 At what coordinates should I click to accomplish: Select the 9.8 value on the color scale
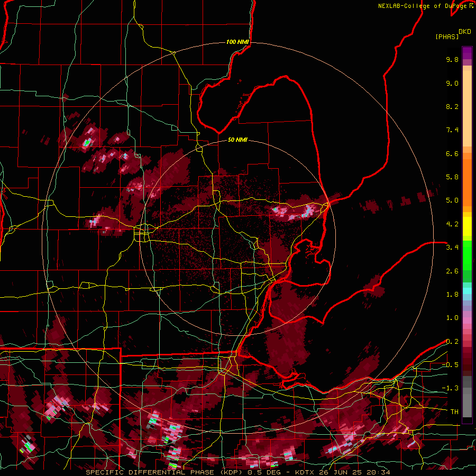[452, 59]
